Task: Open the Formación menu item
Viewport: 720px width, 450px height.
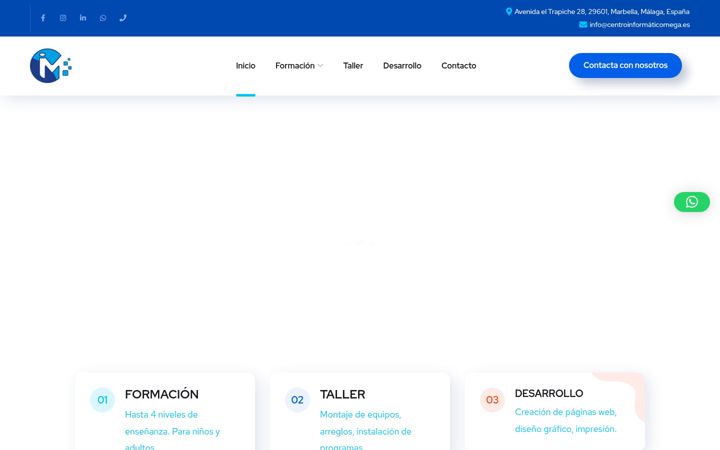Action: point(295,66)
